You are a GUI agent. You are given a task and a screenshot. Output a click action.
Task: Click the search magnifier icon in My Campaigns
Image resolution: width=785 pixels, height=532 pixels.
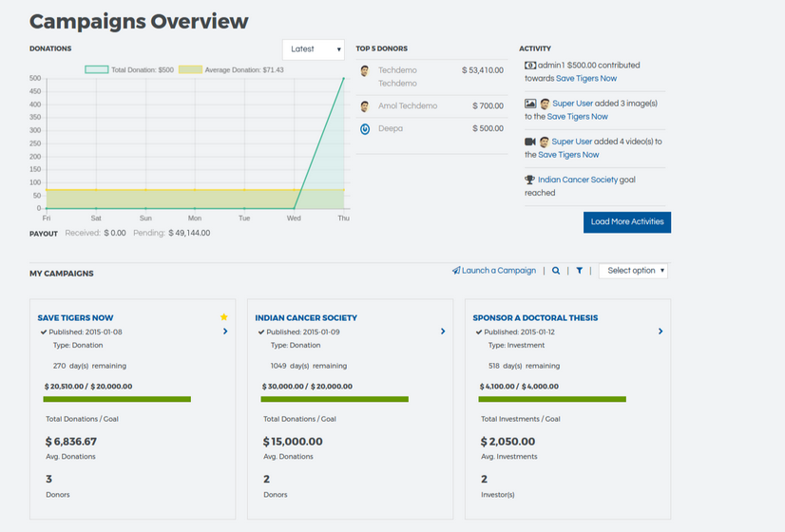coord(556,271)
